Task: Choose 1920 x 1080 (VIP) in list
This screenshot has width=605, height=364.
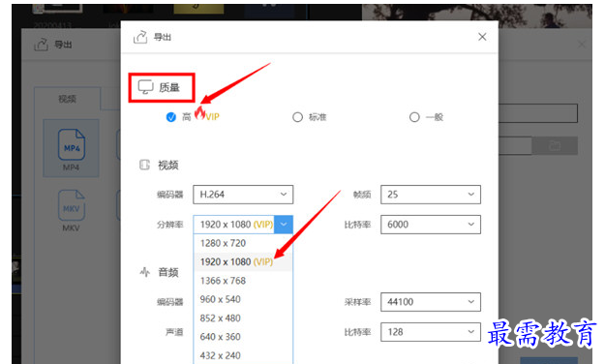Action: 243,261
